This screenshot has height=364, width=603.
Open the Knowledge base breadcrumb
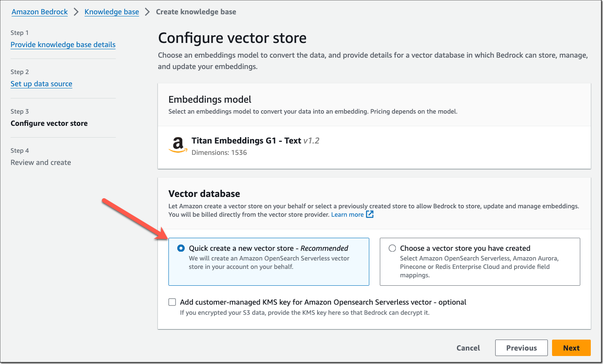[x=112, y=12]
